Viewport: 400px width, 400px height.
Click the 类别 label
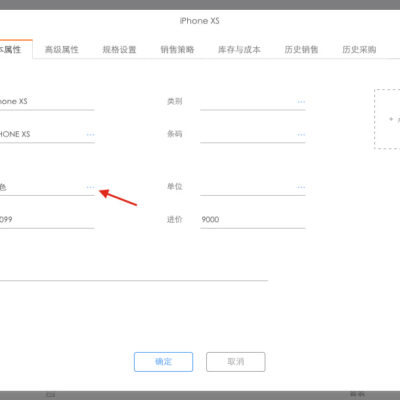click(175, 101)
